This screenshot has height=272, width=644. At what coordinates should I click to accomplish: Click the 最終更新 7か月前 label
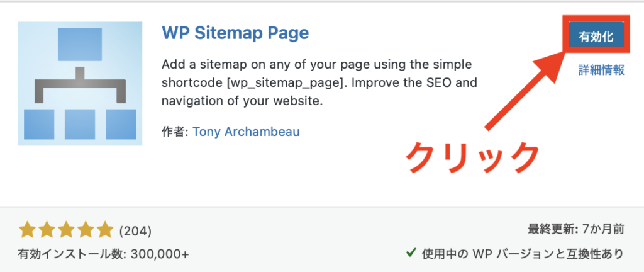575,230
